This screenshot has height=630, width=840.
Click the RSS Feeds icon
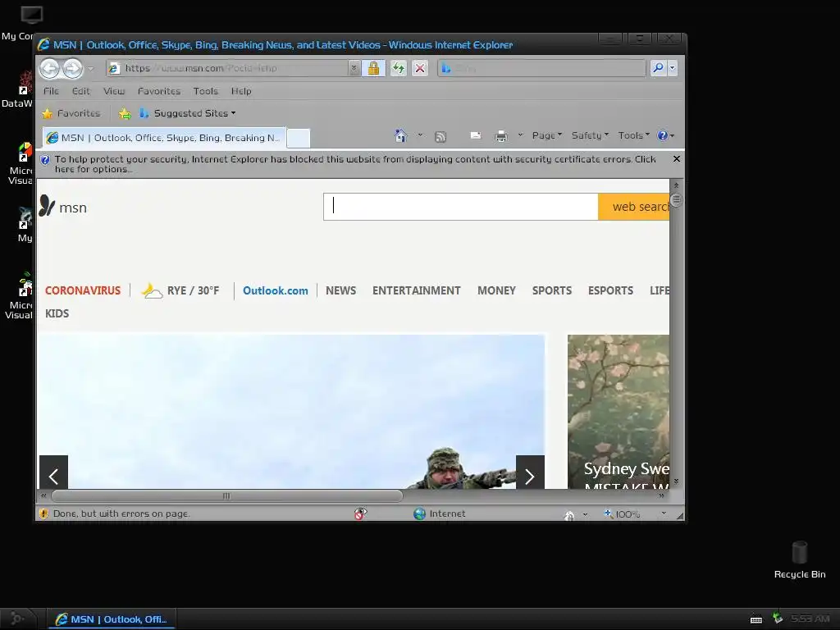click(441, 136)
